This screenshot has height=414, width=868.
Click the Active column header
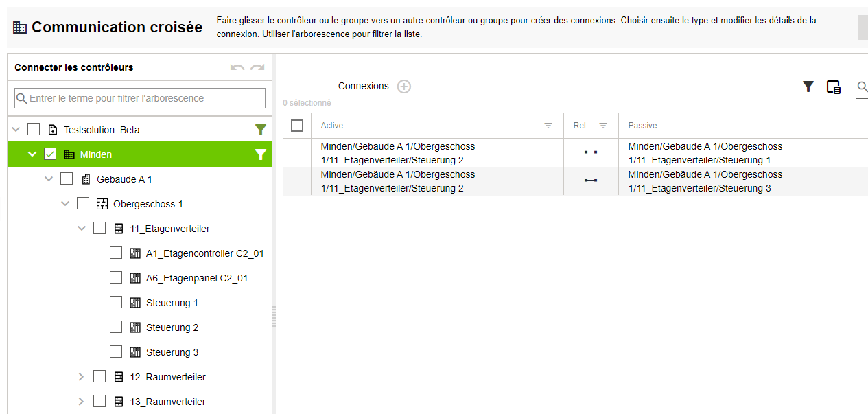[437, 126]
